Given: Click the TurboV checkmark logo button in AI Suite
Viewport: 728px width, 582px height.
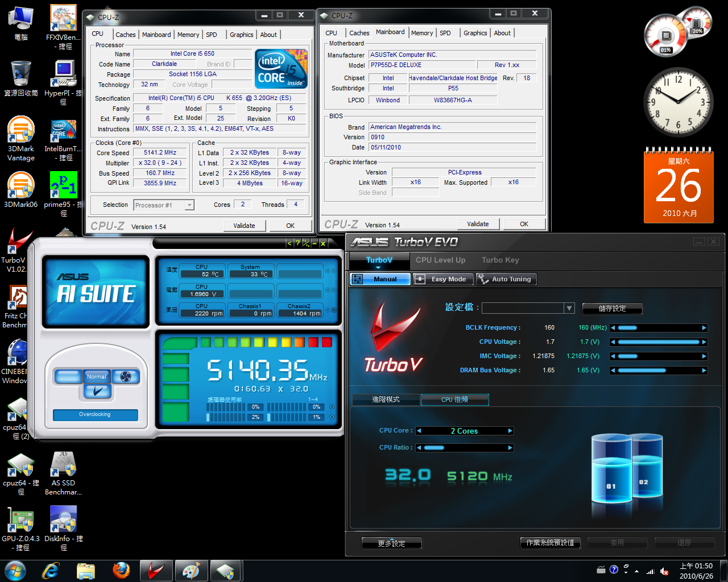Looking at the screenshot, I should click(x=97, y=391).
